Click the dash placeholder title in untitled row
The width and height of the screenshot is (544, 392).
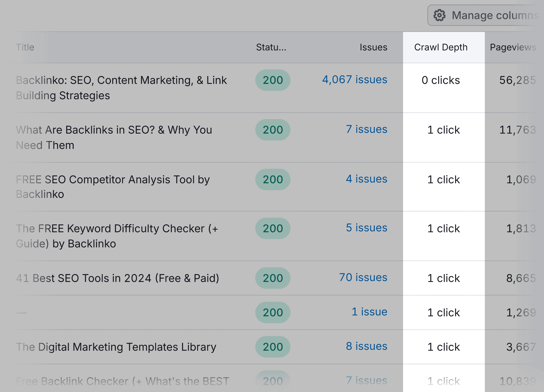(x=21, y=313)
